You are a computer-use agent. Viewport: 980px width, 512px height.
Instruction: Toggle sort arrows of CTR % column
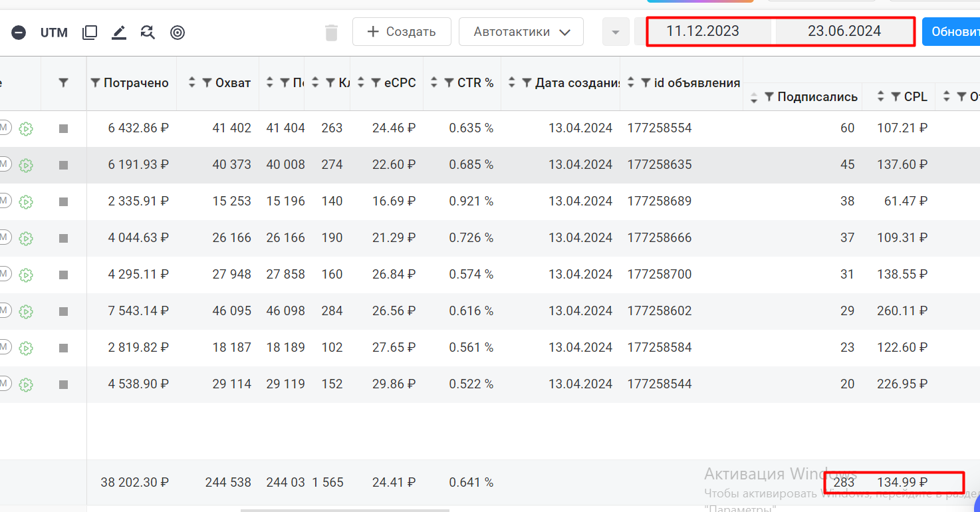point(435,83)
